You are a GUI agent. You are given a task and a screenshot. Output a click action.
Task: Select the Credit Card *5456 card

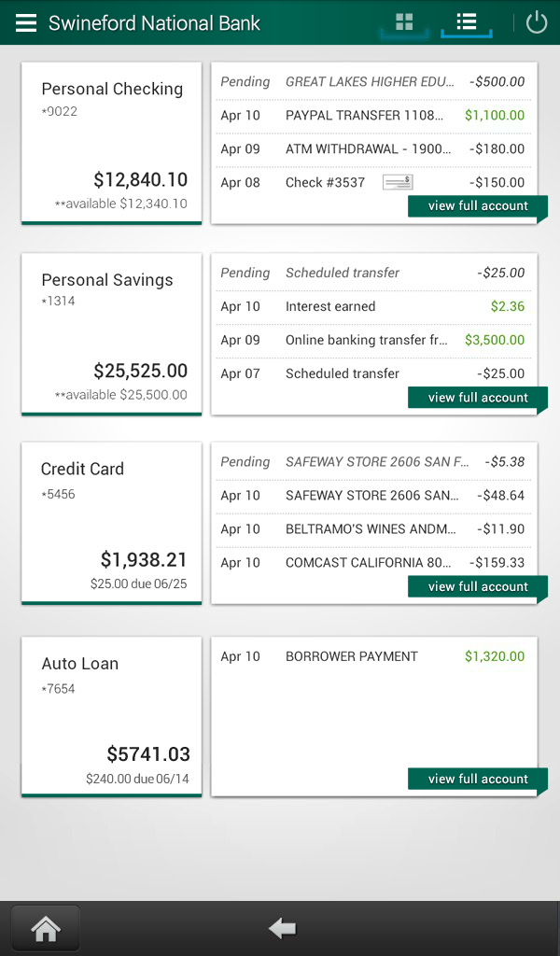[110, 523]
